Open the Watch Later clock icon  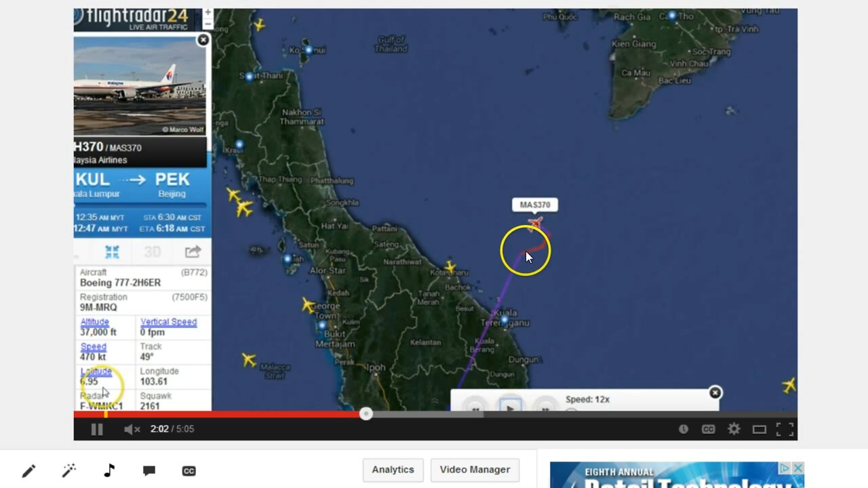684,429
